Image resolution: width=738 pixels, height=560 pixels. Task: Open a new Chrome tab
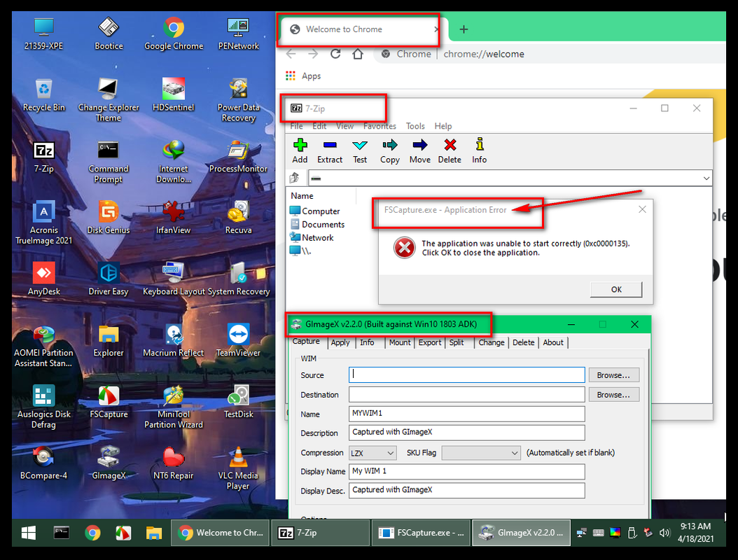pyautogui.click(x=464, y=29)
